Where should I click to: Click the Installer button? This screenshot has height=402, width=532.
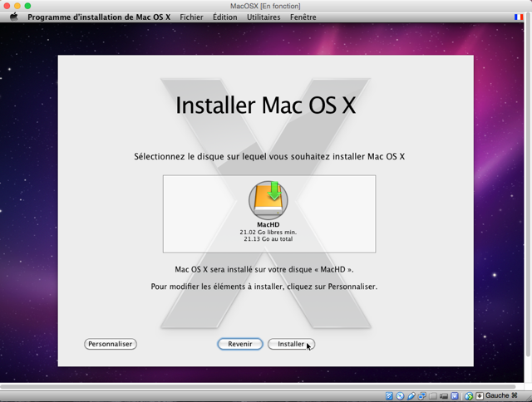291,344
